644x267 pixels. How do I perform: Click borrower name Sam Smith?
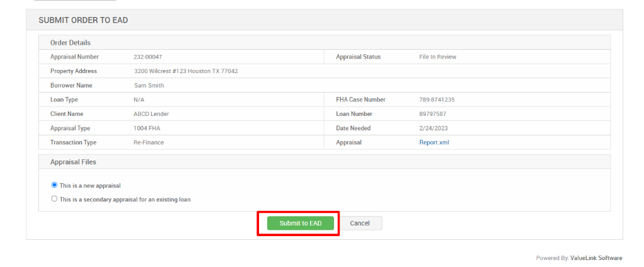click(x=149, y=86)
